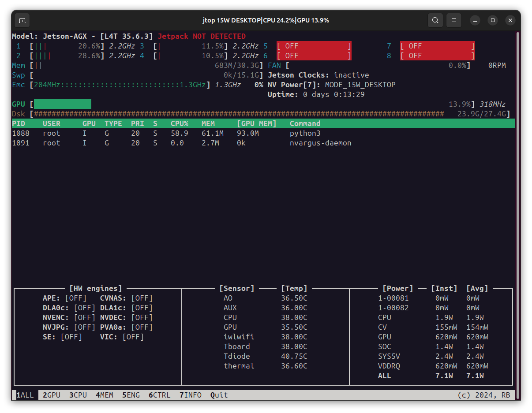This screenshot has height=413, width=532.
Task: Click Jetson Clocks inactive status
Action: (318, 75)
